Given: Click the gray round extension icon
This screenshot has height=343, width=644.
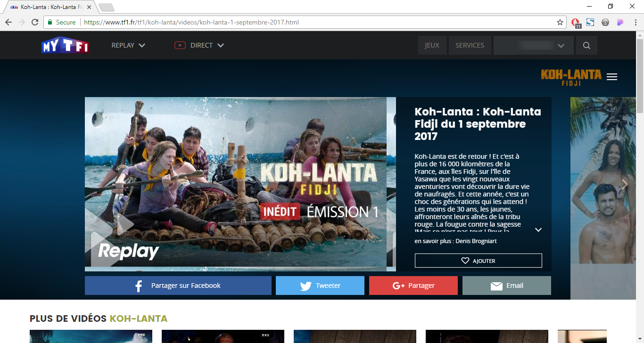Looking at the screenshot, I should pos(605,22).
